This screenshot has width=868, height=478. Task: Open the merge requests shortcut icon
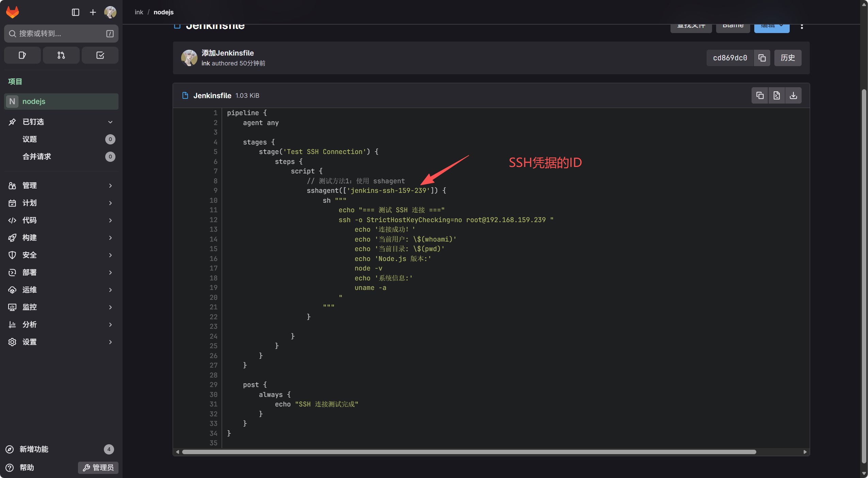pyautogui.click(x=61, y=55)
